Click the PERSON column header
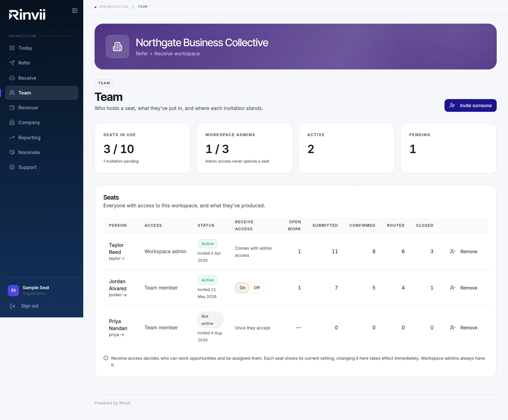The image size is (508, 420). [x=118, y=225]
